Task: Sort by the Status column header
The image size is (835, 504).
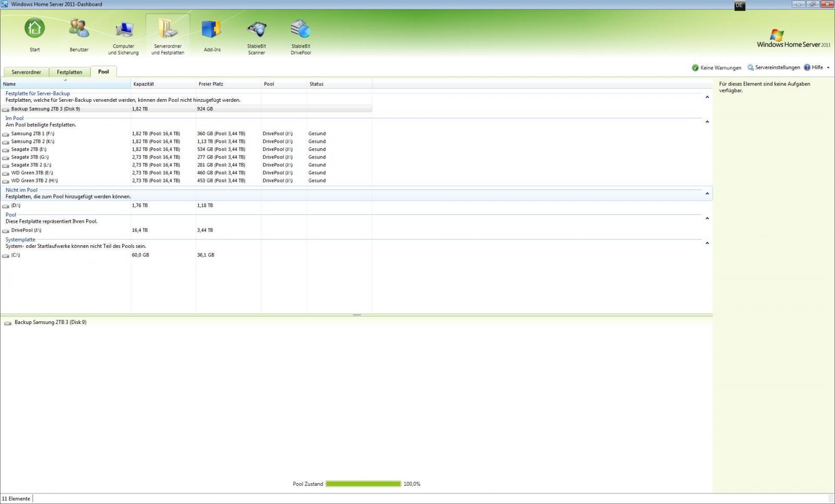Action: coord(339,83)
